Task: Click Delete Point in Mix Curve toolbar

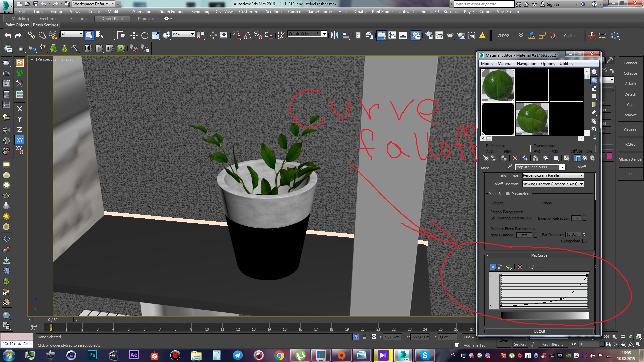Action: coord(520,267)
